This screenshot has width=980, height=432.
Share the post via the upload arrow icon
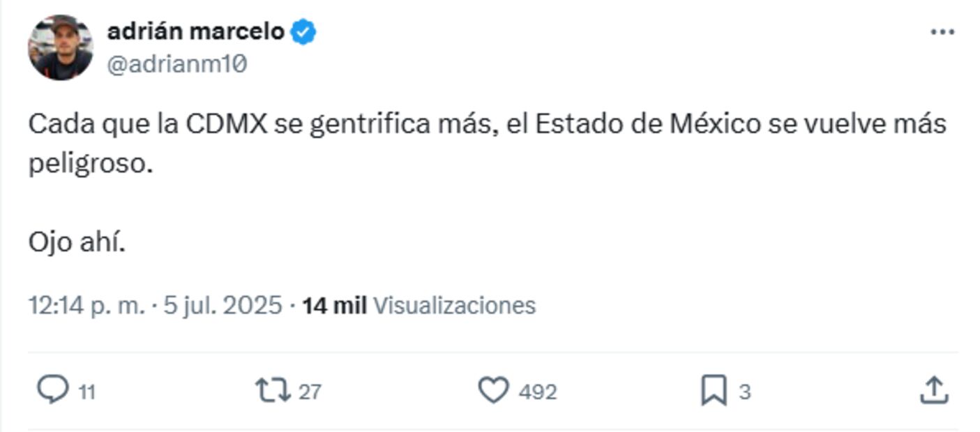click(x=933, y=390)
